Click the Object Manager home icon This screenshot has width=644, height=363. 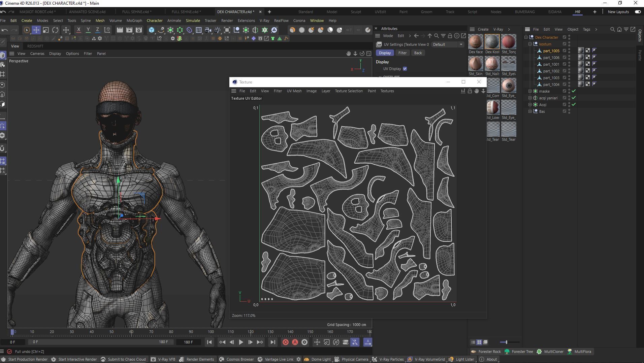[x=619, y=29]
